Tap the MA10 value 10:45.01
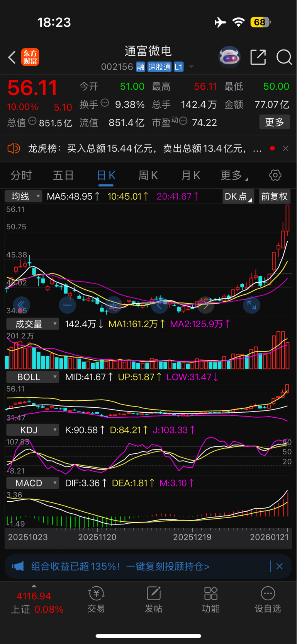This screenshot has width=297, height=644. (x=128, y=196)
